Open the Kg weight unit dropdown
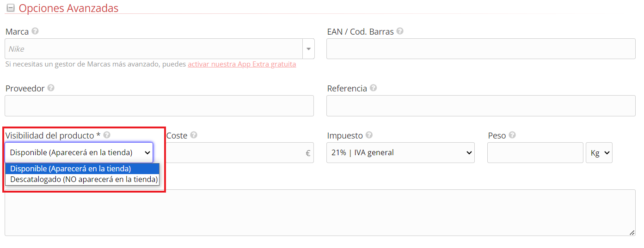This screenshot has height=248, width=644. pos(599,152)
